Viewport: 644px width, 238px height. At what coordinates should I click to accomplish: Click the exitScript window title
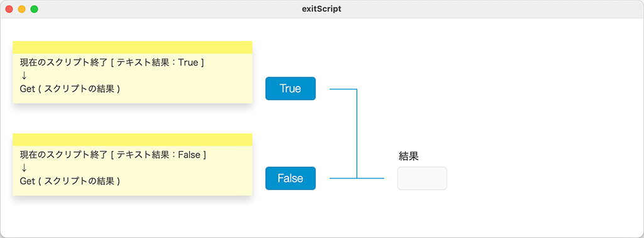coord(322,9)
